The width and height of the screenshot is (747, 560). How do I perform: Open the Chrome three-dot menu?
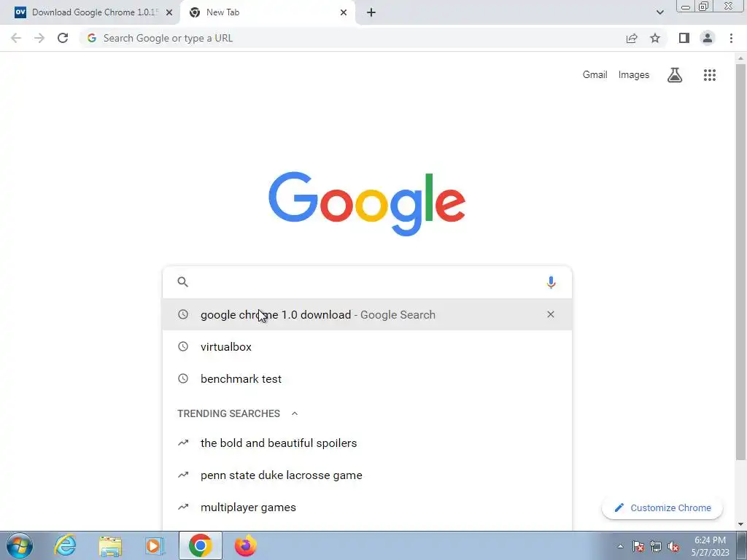pyautogui.click(x=731, y=38)
